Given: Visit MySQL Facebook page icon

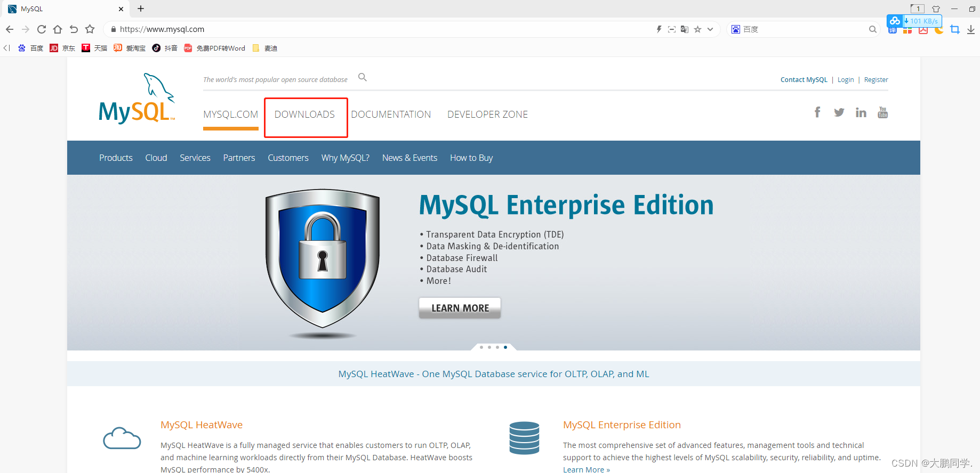Looking at the screenshot, I should (817, 112).
